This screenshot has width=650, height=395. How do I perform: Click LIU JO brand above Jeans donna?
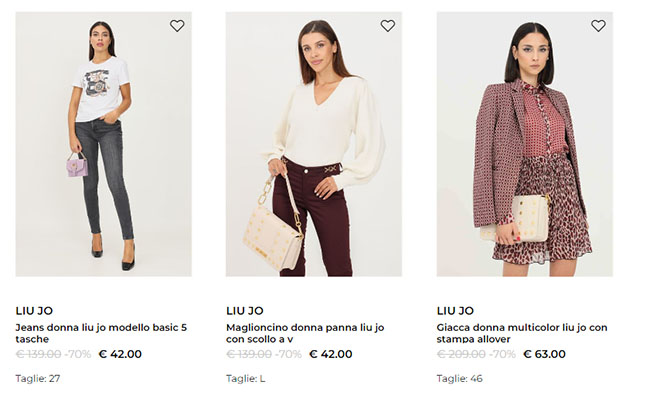pos(34,311)
